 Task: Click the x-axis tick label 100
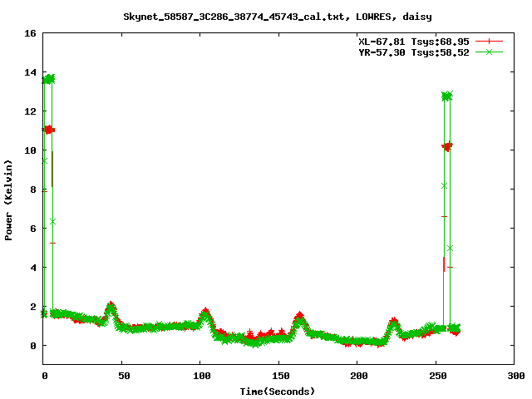pyautogui.click(x=202, y=376)
